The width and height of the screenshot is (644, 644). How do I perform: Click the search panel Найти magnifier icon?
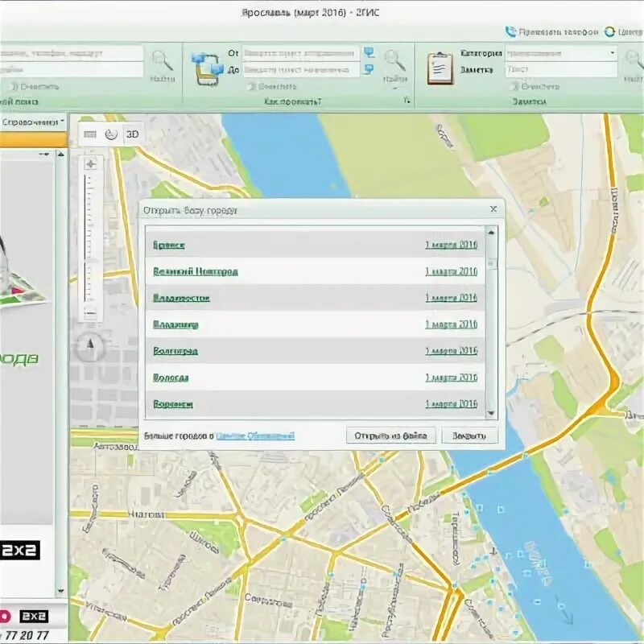[x=163, y=61]
